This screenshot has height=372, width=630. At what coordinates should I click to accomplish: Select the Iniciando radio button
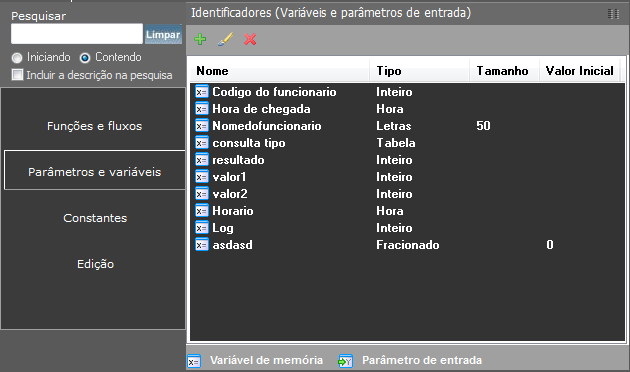(17, 58)
